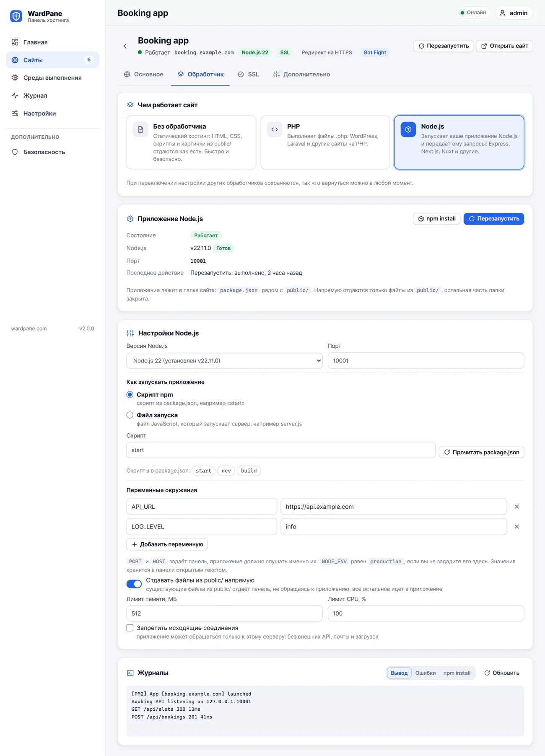Open Главная in the sidebar
The width and height of the screenshot is (545, 756).
[52, 42]
